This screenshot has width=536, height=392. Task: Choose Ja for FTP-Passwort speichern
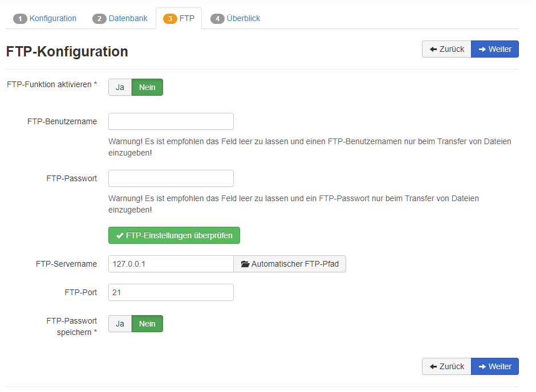click(120, 324)
